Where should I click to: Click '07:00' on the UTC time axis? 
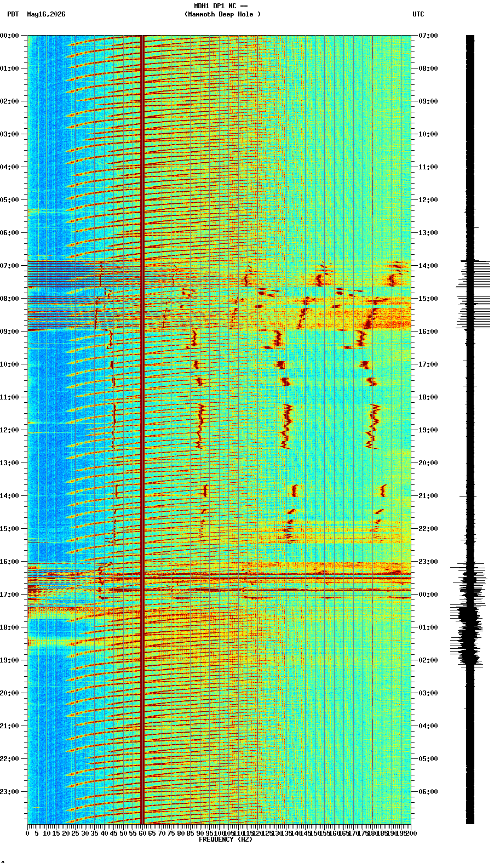(x=428, y=36)
